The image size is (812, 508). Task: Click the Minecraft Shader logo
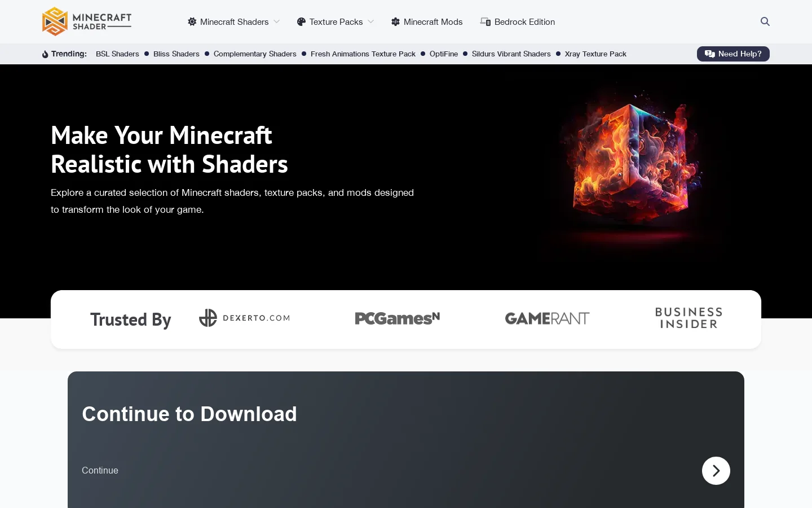tap(87, 21)
